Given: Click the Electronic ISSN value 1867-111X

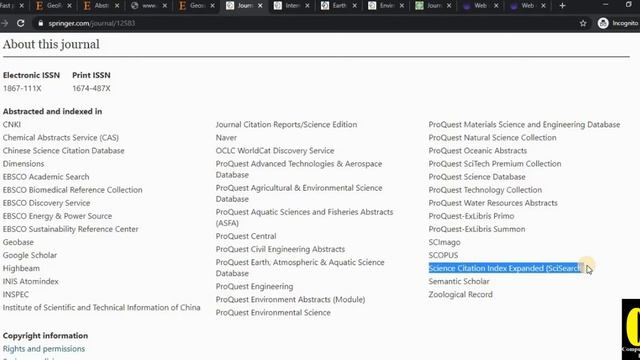Looking at the screenshot, I should point(22,89).
